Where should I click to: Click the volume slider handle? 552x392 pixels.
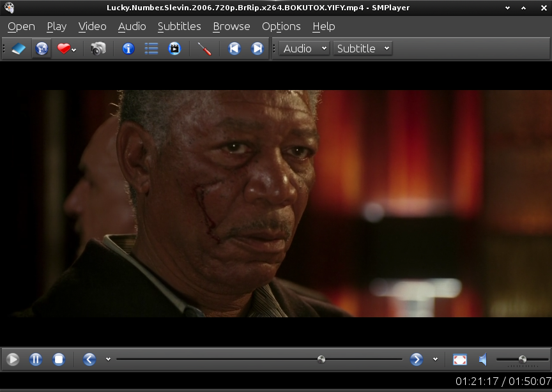coord(523,359)
